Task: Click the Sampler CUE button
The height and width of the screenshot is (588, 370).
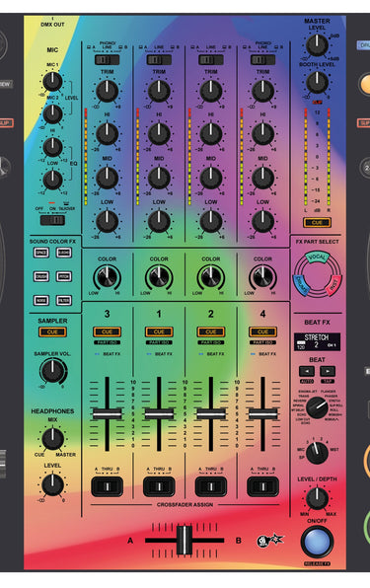Action: point(52,331)
